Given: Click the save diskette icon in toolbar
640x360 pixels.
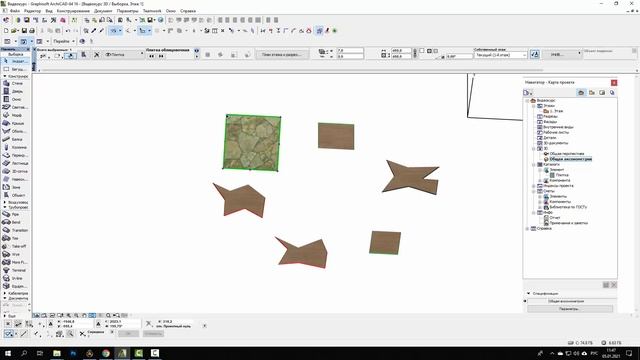Looking at the screenshot, I should pos(24,31).
